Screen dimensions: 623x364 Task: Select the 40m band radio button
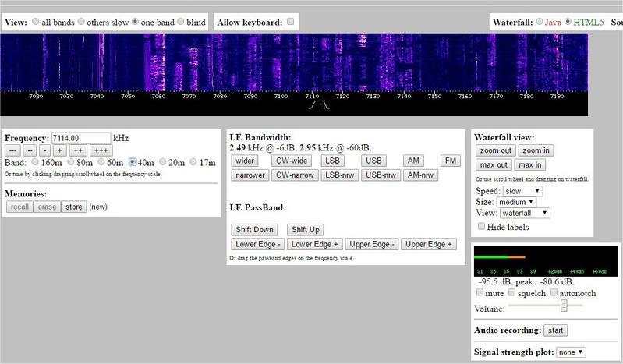click(x=133, y=161)
